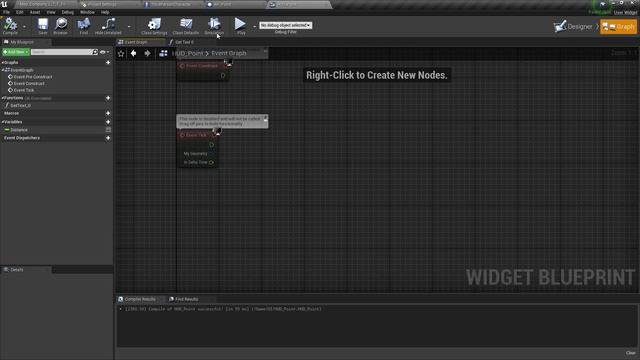Open Play options dropdown arrow
This screenshot has height=360, width=640.
(254, 27)
